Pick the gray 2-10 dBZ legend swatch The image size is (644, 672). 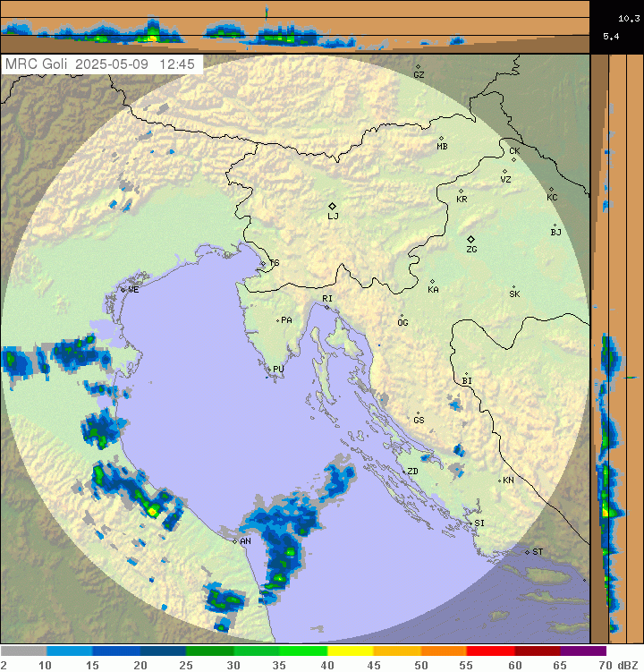pyautogui.click(x=23, y=651)
